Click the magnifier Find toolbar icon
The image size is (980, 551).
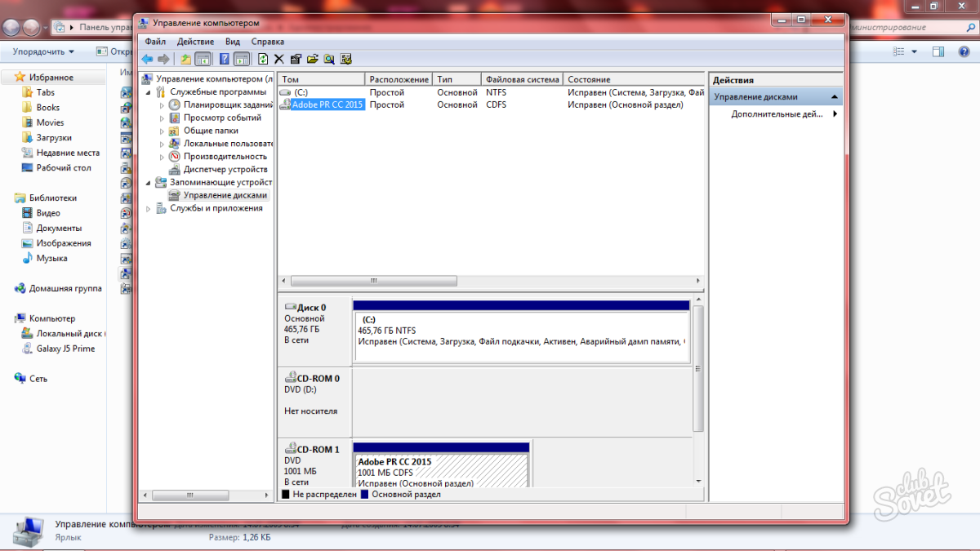329,59
